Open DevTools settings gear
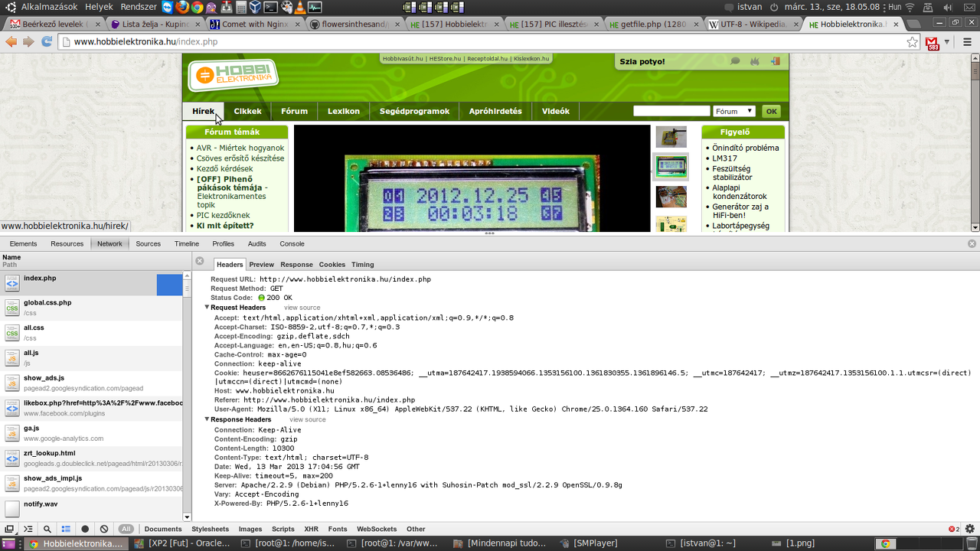Screen dimensions: 980x551 (969, 529)
